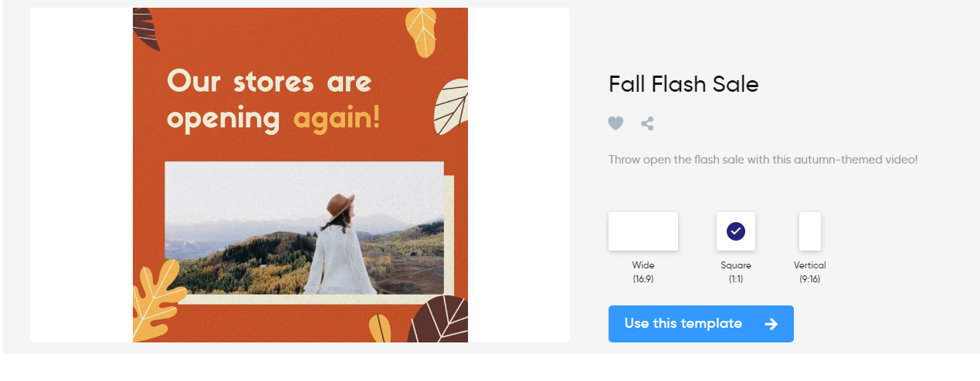
Task: Click the share icon below the title
Action: 647,123
